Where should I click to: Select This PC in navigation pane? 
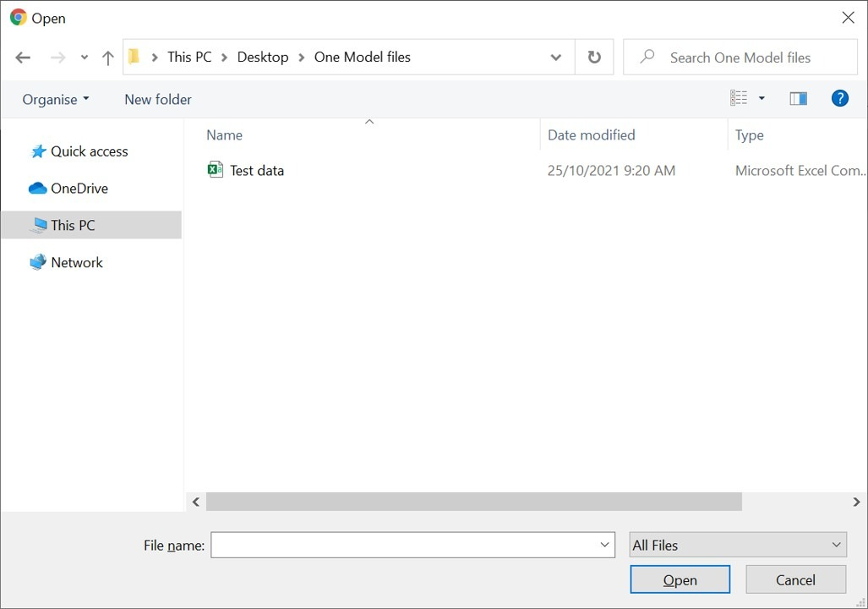point(73,225)
